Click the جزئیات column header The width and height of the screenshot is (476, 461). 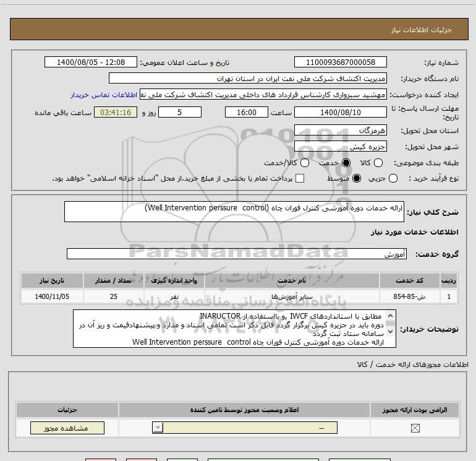coord(67,410)
